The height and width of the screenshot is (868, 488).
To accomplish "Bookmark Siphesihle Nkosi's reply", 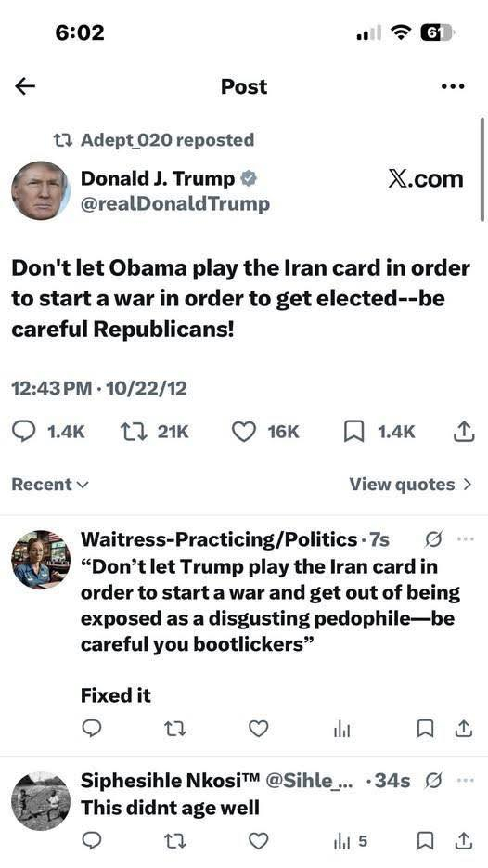I will coord(424,841).
